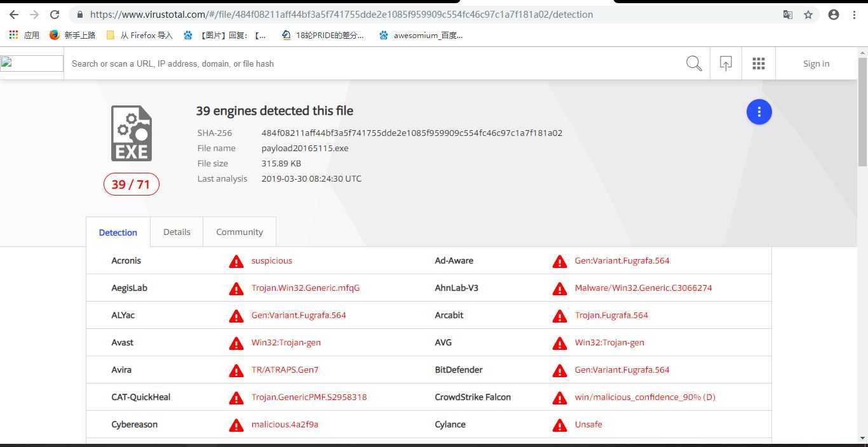Click the warning icon in AegisLab row
Image resolution: width=868 pixels, height=447 pixels.
pos(236,288)
